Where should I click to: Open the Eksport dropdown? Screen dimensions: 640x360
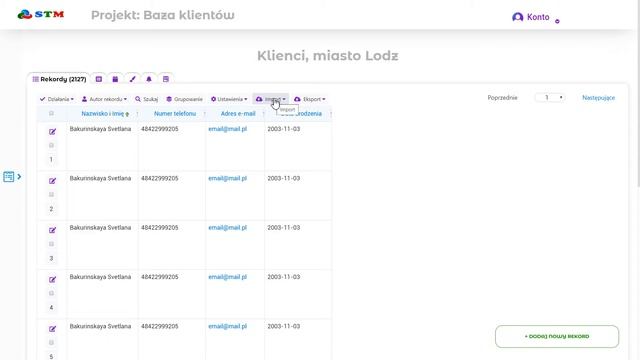310,99
